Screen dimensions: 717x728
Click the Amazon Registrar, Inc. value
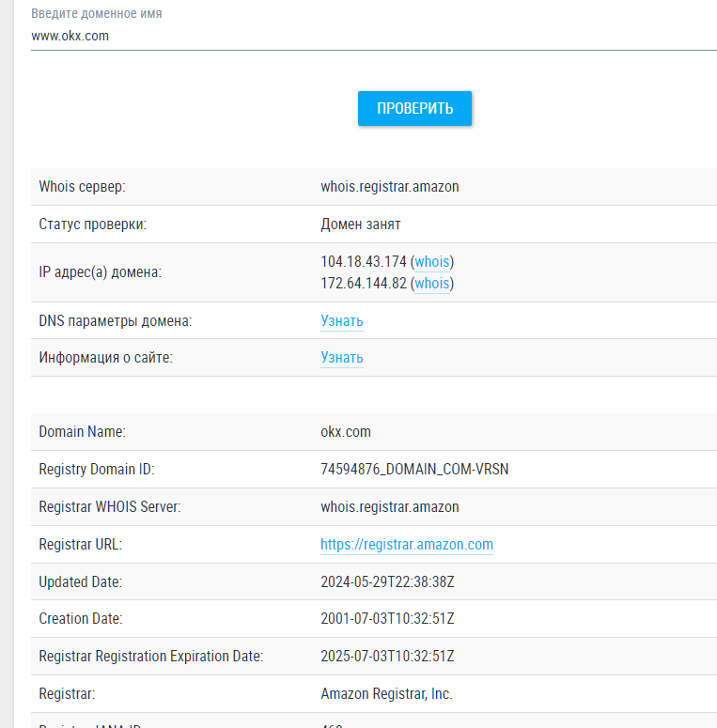click(386, 693)
